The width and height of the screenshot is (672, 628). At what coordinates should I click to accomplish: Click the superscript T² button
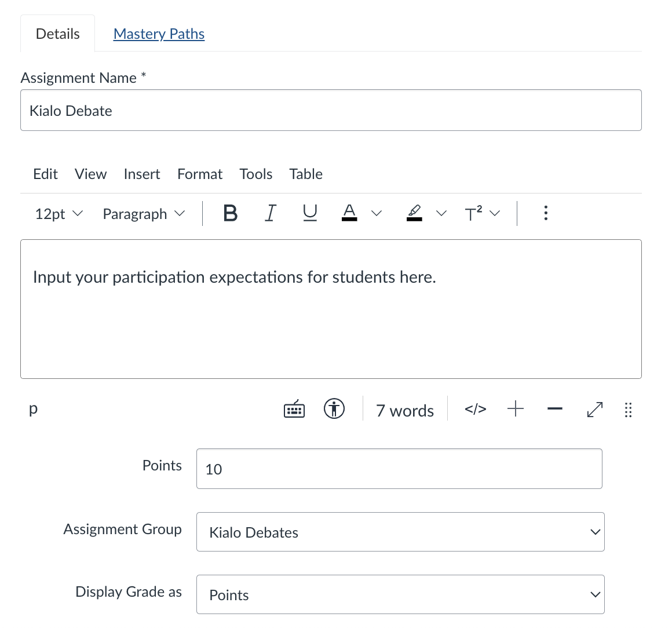[x=474, y=214]
